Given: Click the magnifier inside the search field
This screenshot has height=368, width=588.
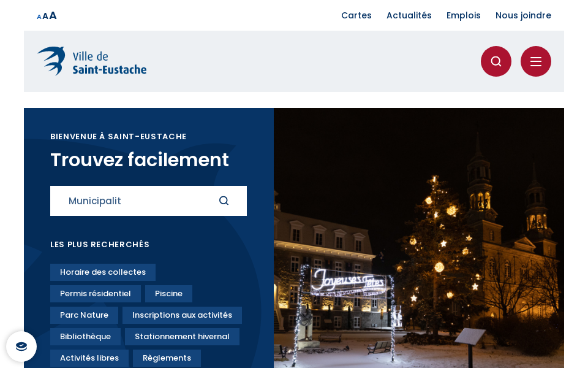Looking at the screenshot, I should point(224,201).
